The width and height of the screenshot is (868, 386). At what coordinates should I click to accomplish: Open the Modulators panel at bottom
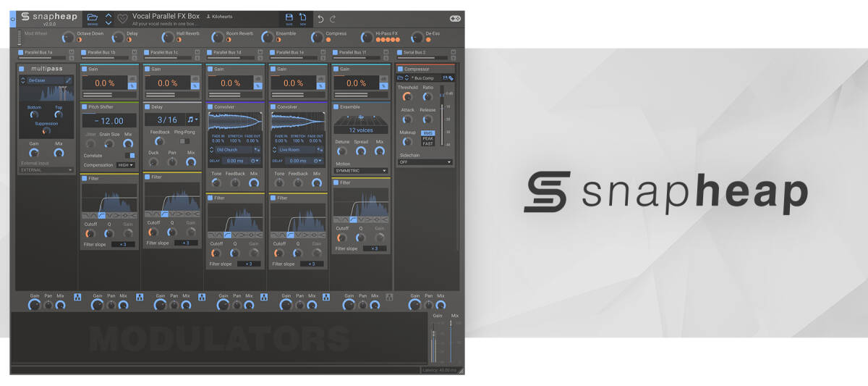point(219,339)
